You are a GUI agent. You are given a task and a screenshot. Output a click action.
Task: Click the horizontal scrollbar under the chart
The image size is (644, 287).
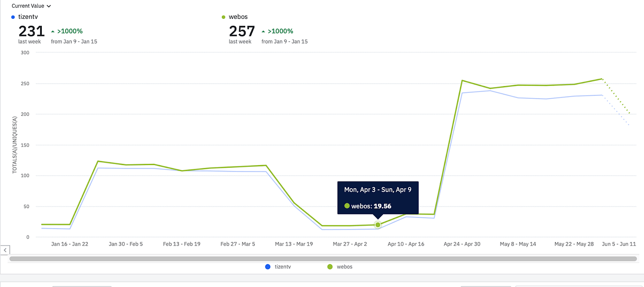[x=322, y=258]
